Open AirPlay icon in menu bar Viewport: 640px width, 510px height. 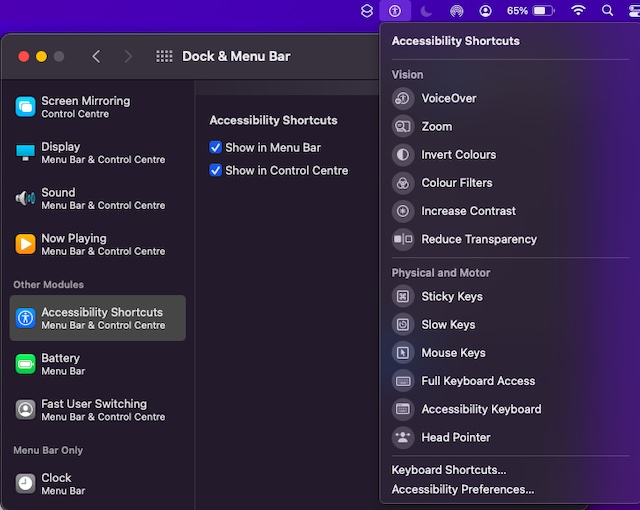(x=457, y=11)
